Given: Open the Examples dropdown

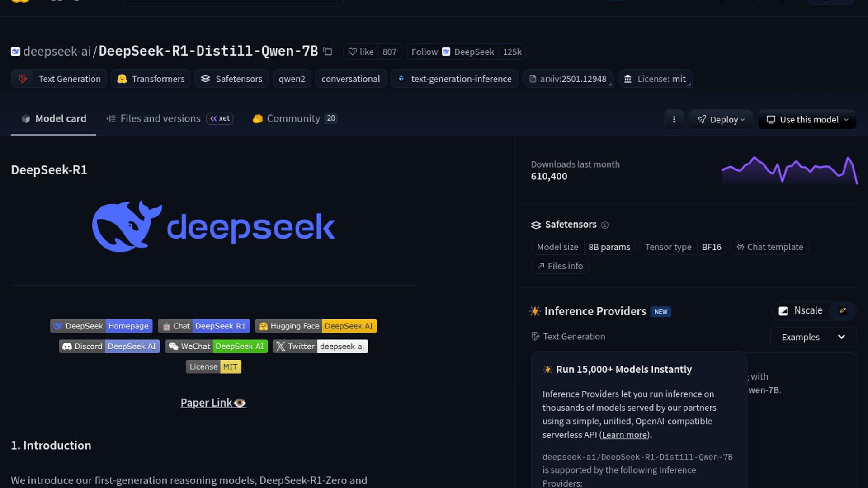Looking at the screenshot, I should click(813, 337).
